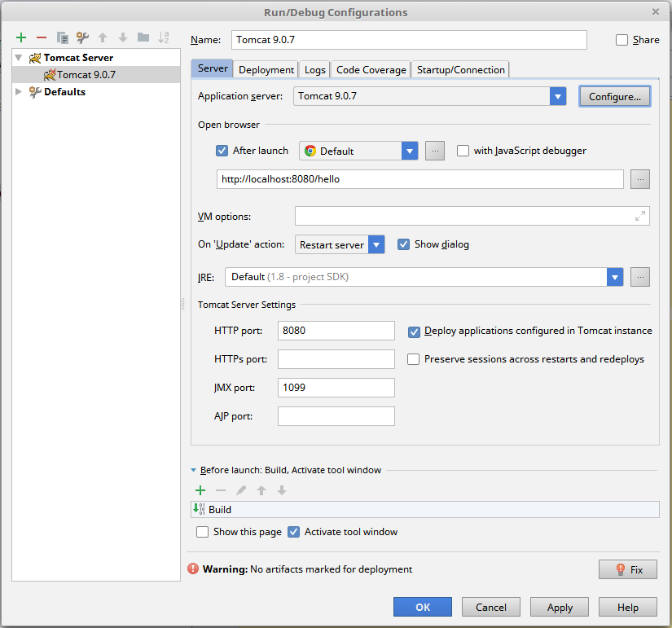Click the Tomcat 9.0.7 cat icon in tree
672x628 pixels.
(x=50, y=75)
